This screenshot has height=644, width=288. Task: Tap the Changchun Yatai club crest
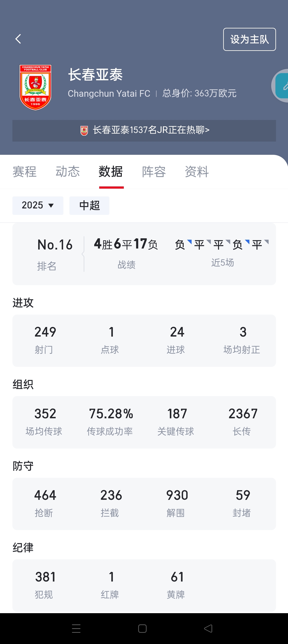35,87
